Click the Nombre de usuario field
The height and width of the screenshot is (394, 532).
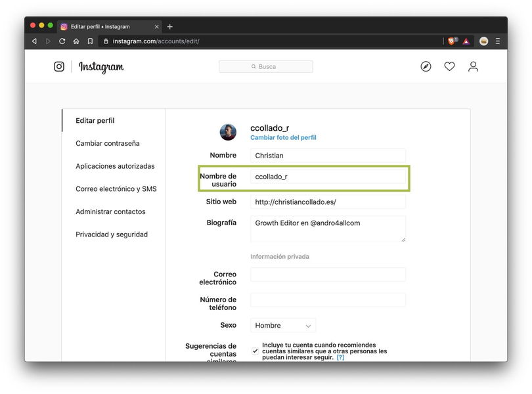tap(328, 177)
